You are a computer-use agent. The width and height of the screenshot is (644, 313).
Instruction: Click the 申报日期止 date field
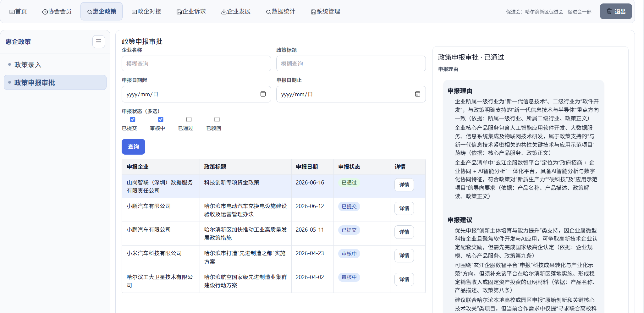click(351, 94)
